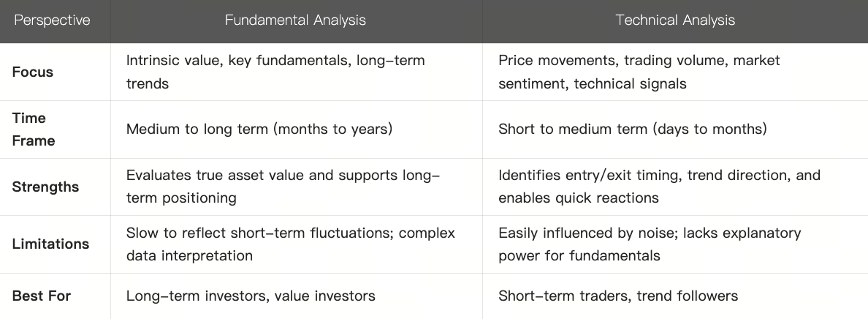Image resolution: width=868 pixels, height=319 pixels.
Task: Click the Technical Analysis column header
Action: tap(675, 20)
